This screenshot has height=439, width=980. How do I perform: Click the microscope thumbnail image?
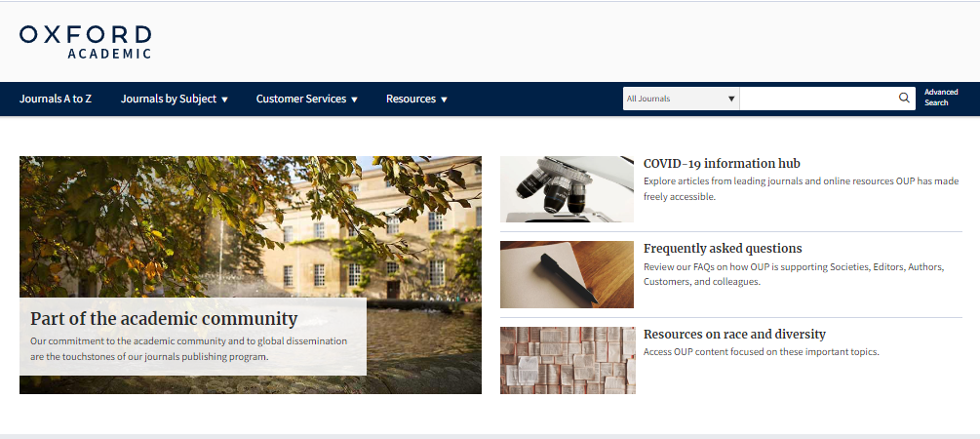click(567, 189)
